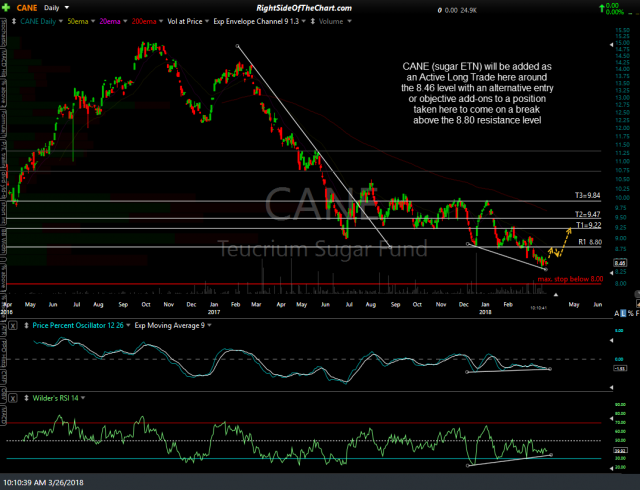Click the reorder arrows beside CANE Daily
640x490 pixels.
point(14,21)
